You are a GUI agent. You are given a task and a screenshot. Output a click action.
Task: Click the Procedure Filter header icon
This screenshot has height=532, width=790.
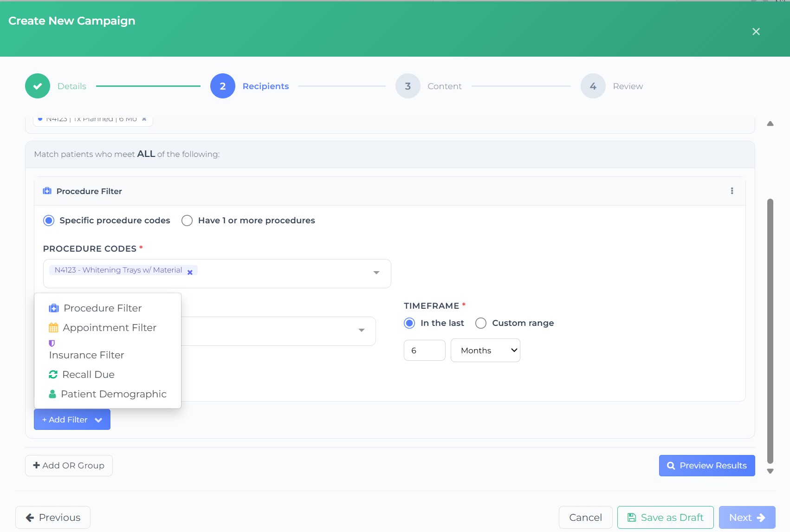(x=47, y=191)
